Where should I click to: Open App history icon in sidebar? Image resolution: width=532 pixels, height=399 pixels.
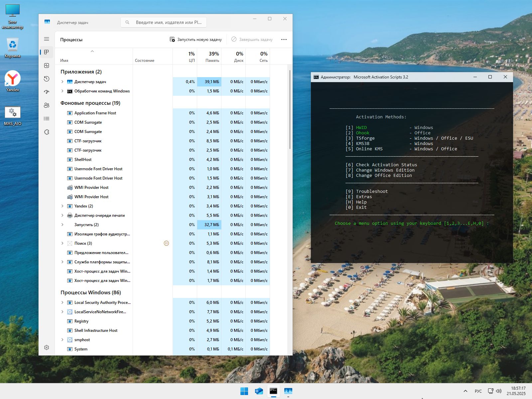[47, 79]
